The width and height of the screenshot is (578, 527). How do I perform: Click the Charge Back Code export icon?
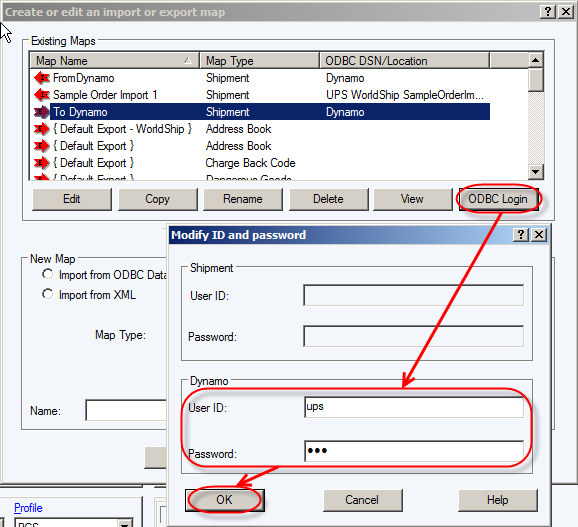pyautogui.click(x=42, y=163)
